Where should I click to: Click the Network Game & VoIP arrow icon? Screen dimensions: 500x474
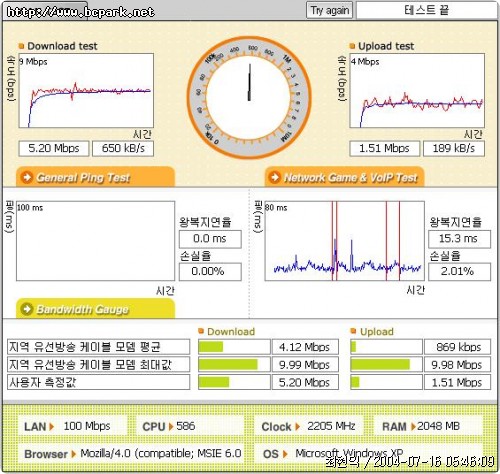point(275,177)
